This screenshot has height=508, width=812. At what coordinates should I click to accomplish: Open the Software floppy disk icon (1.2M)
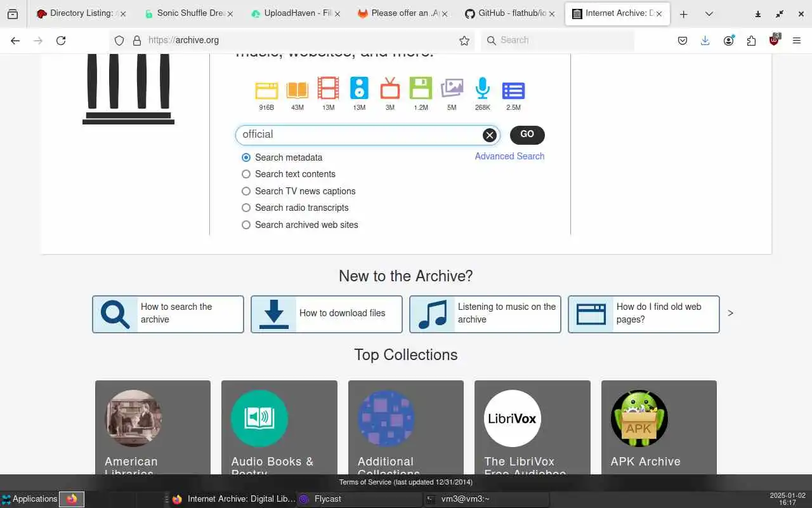[421, 88]
